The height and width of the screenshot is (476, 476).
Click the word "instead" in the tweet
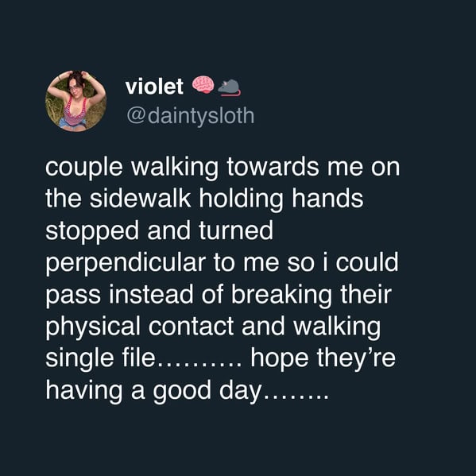point(151,295)
